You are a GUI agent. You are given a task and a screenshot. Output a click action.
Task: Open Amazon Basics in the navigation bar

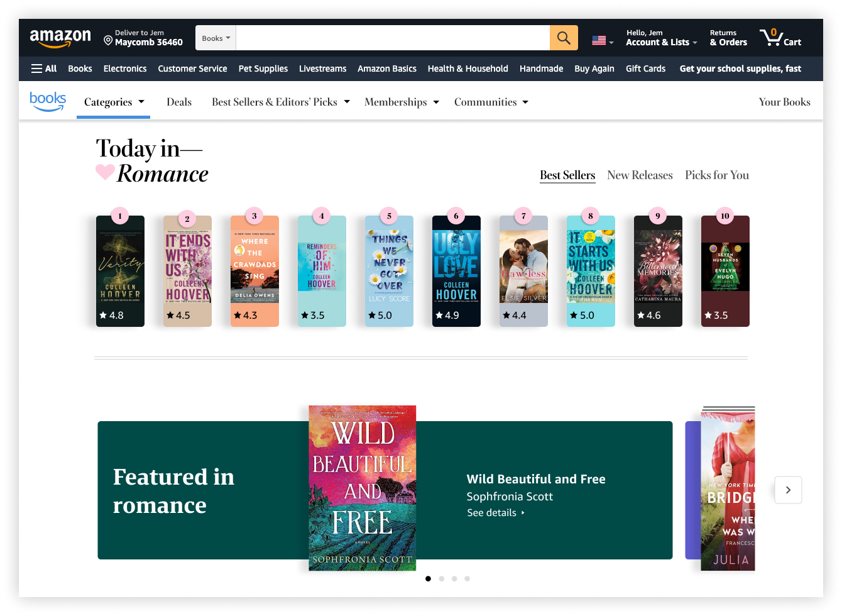click(387, 69)
